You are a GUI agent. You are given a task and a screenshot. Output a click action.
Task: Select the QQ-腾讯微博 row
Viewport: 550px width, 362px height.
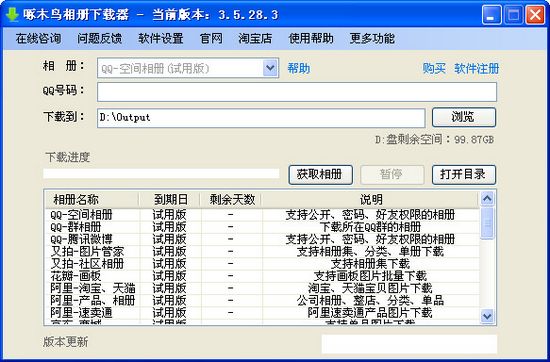point(262,239)
